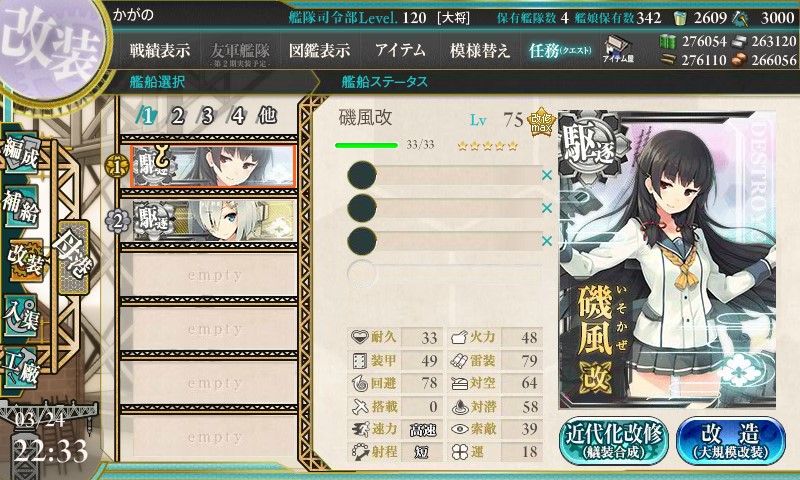
Task: Remove equipment from the first slot
Action: click(547, 175)
